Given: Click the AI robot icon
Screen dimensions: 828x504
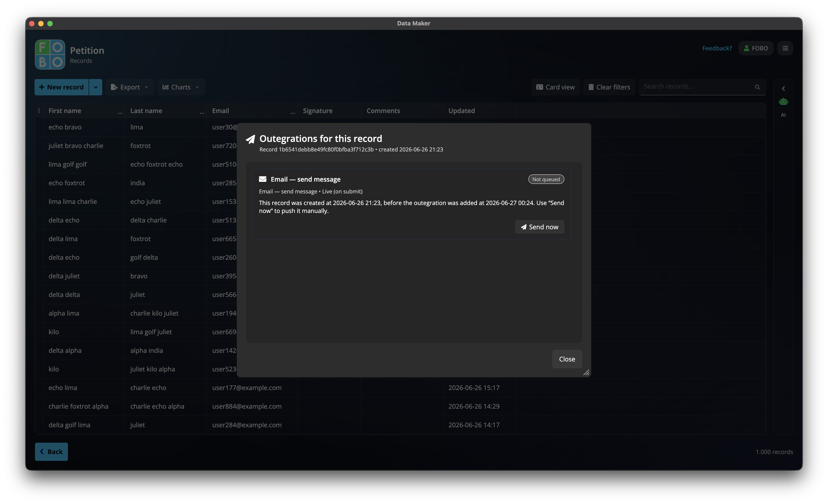Looking at the screenshot, I should click(x=783, y=101).
